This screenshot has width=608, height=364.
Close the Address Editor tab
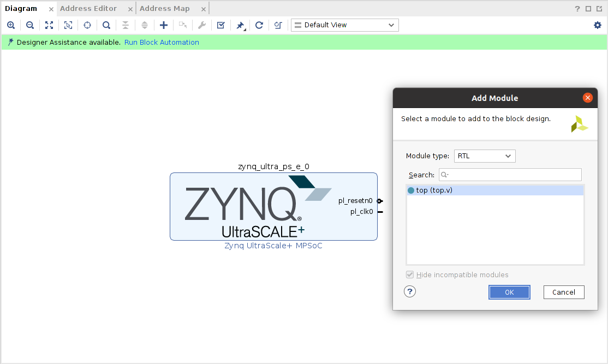tap(130, 9)
